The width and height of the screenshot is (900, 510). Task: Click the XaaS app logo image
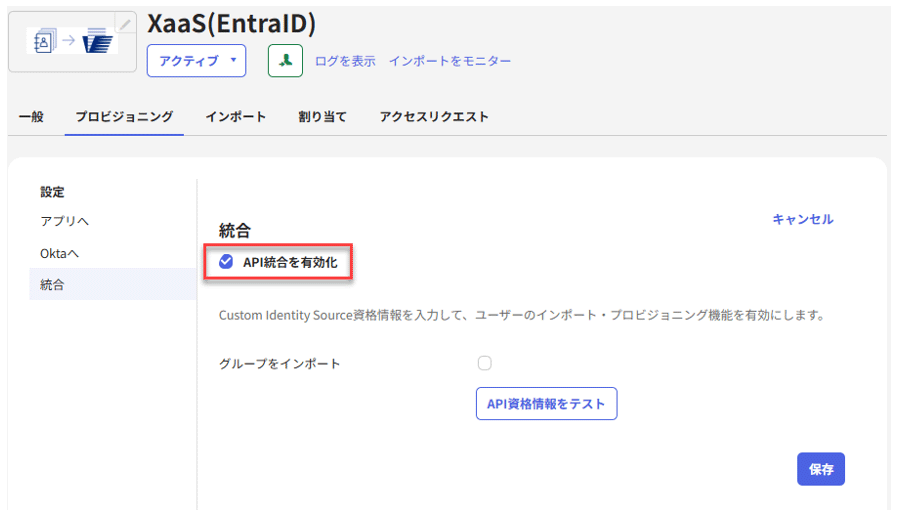(x=71, y=42)
